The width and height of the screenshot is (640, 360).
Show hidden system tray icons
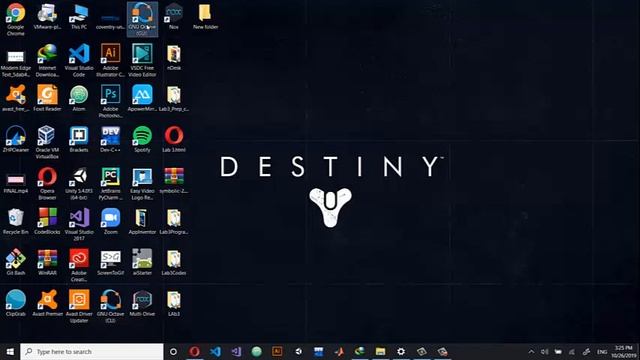coord(531,351)
